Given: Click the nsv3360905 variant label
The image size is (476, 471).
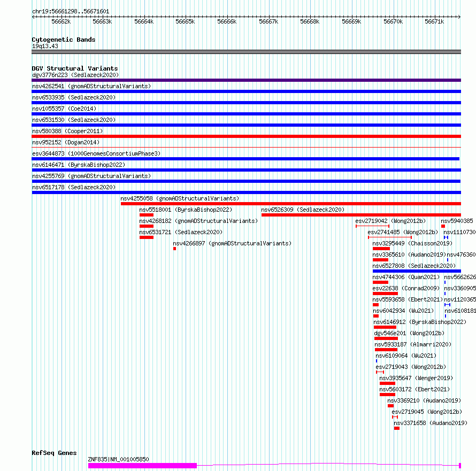Looking at the screenshot, I should pos(459,288).
